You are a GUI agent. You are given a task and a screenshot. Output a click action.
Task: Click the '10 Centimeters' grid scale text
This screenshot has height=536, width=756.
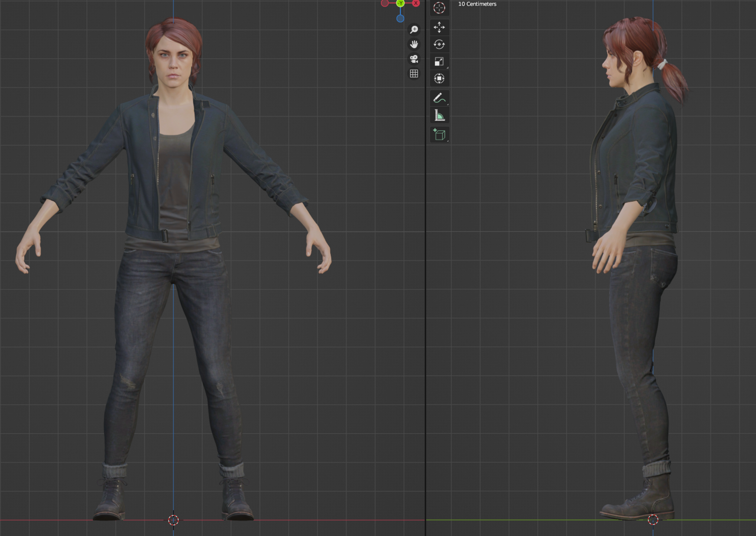point(477,4)
